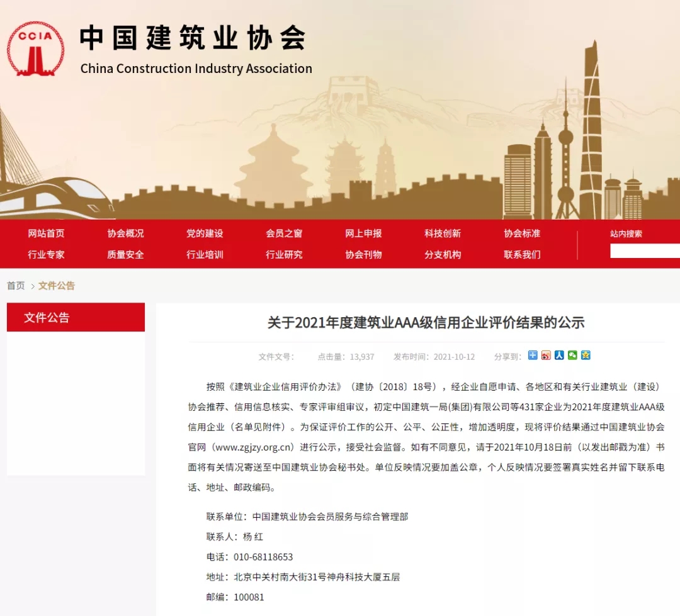This screenshot has width=680, height=616.
Task: Click the 文件文号 label
Action: click(x=276, y=357)
